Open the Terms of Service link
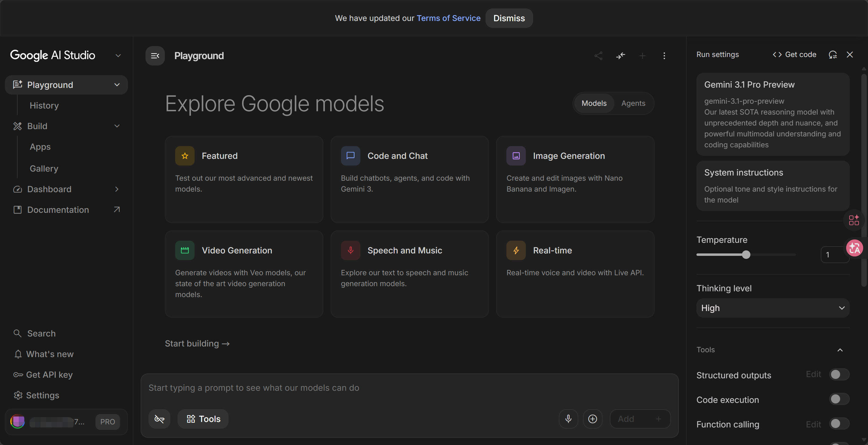 click(449, 18)
